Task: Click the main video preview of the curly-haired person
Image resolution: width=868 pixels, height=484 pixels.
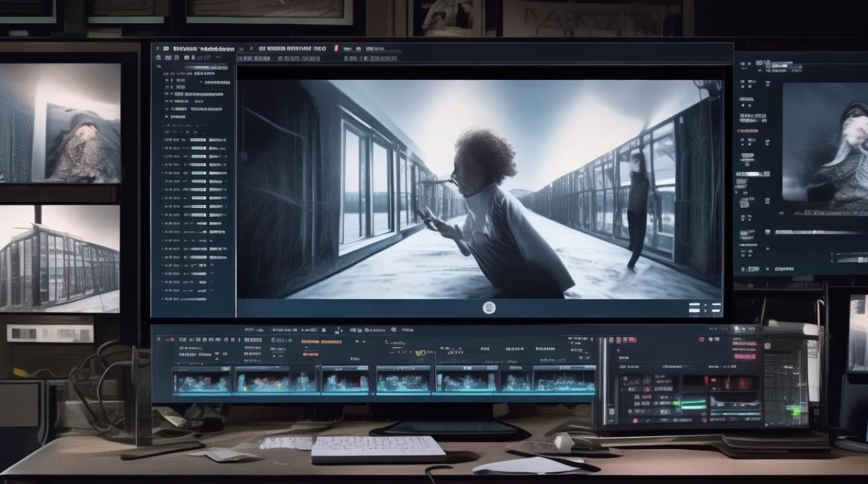Action: click(479, 190)
